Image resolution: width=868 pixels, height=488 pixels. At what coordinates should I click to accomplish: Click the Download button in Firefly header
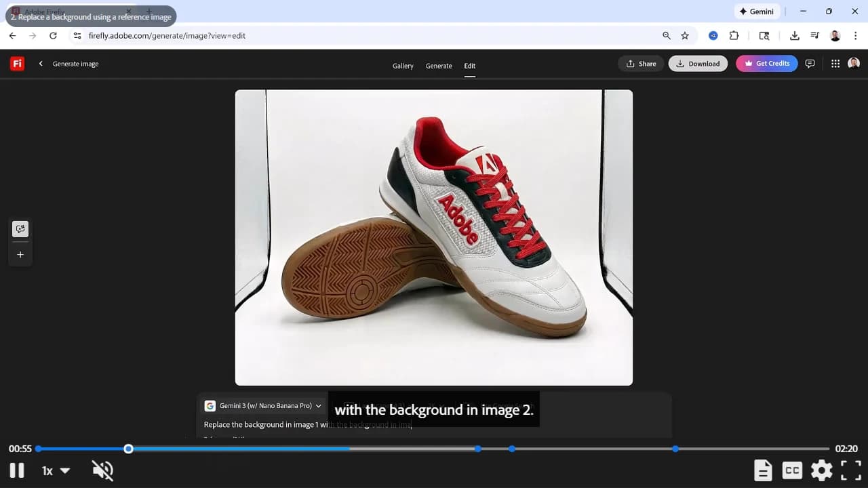698,64
